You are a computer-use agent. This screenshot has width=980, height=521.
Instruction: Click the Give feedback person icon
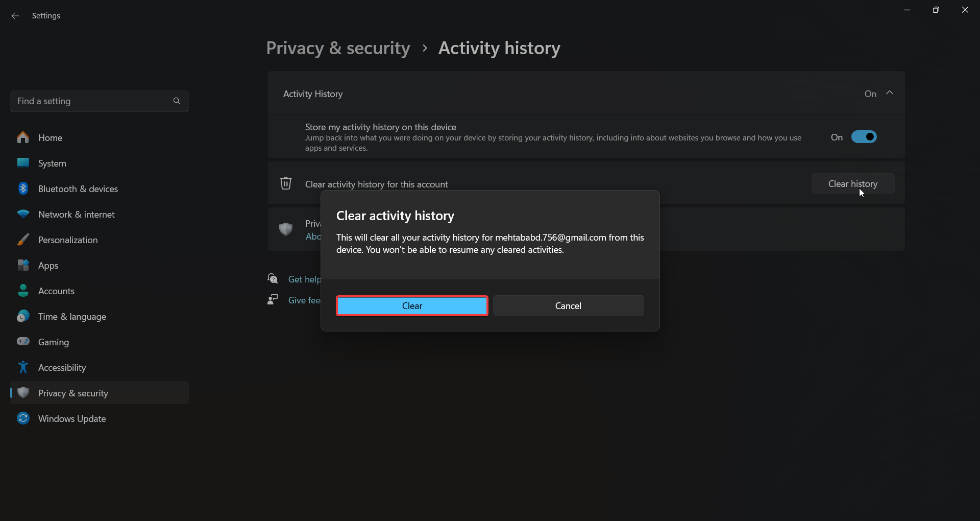[x=273, y=299]
